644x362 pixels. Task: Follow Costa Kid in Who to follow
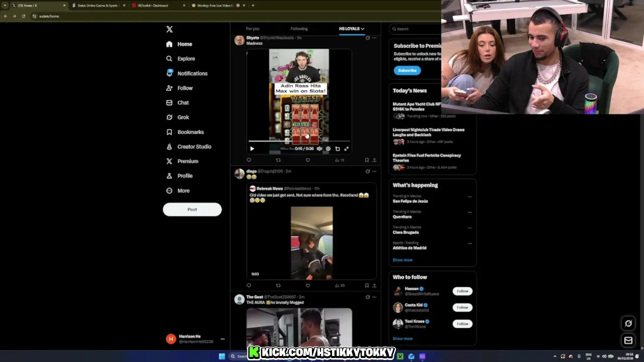point(462,307)
